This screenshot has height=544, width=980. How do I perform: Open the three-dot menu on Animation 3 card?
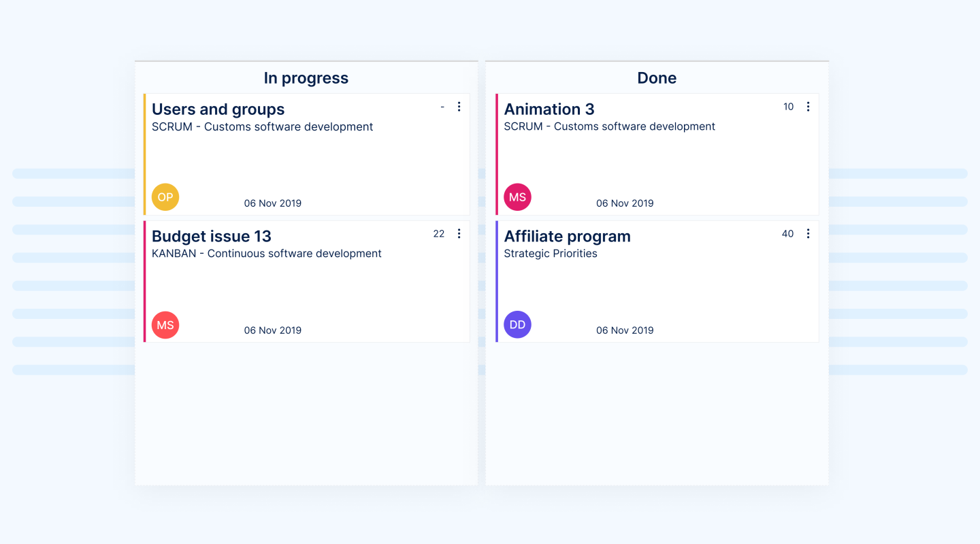coord(808,107)
